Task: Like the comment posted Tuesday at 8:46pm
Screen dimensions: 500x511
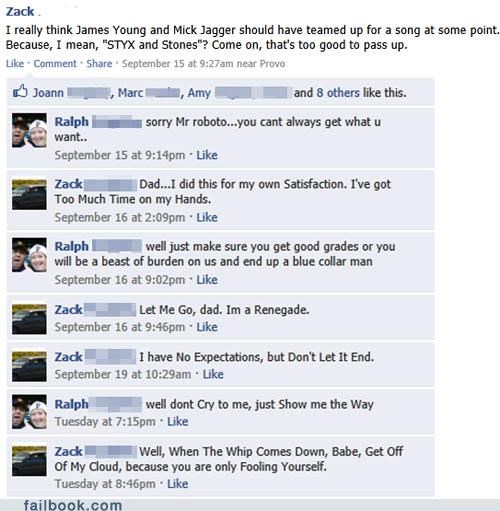Action: [x=178, y=484]
